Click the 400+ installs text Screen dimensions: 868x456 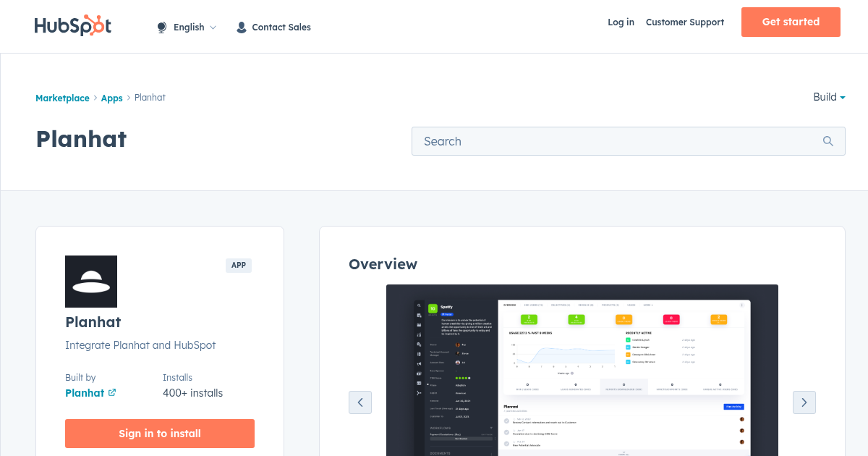click(192, 393)
